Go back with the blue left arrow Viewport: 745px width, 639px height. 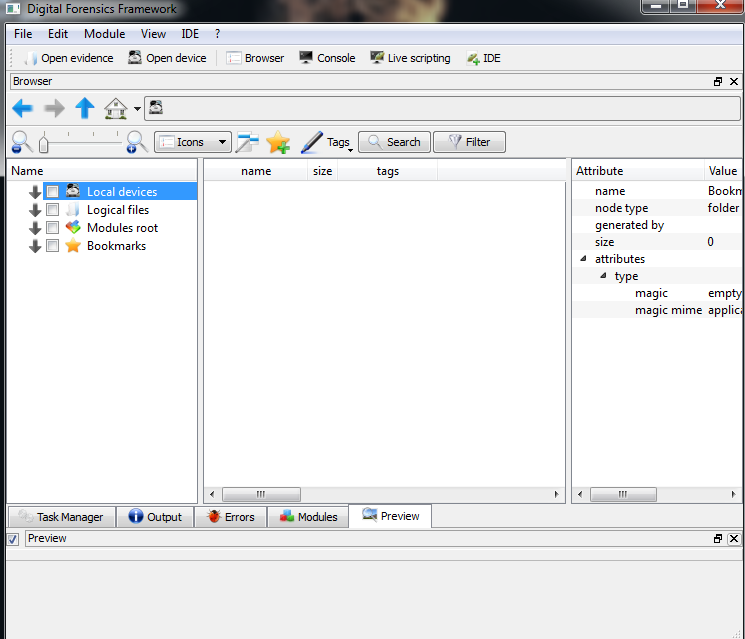pyautogui.click(x=22, y=108)
